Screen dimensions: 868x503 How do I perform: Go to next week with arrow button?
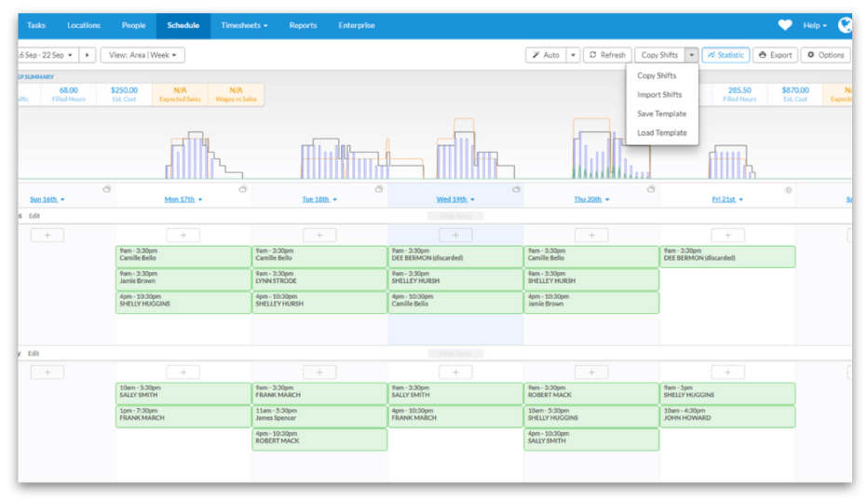[88, 55]
